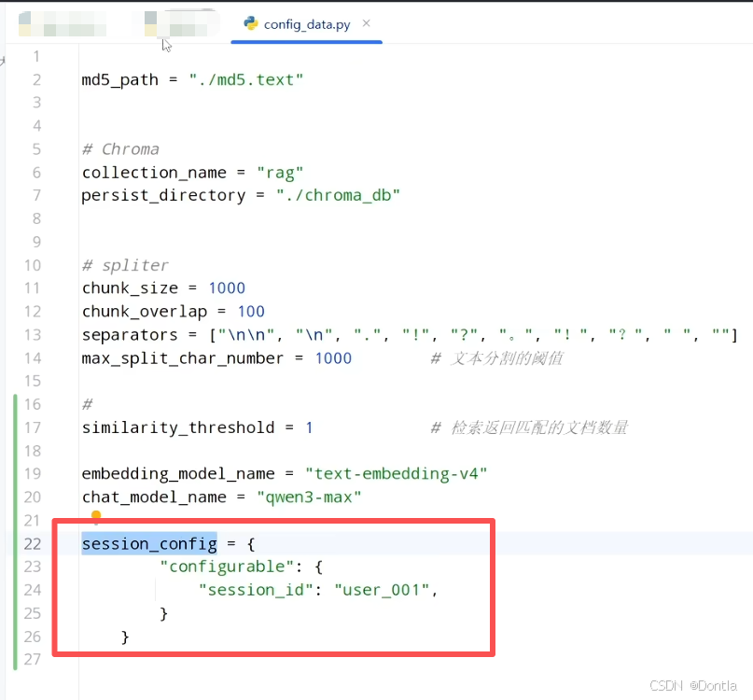The image size is (753, 700).
Task: Click the persist_directory variable
Action: point(163,196)
